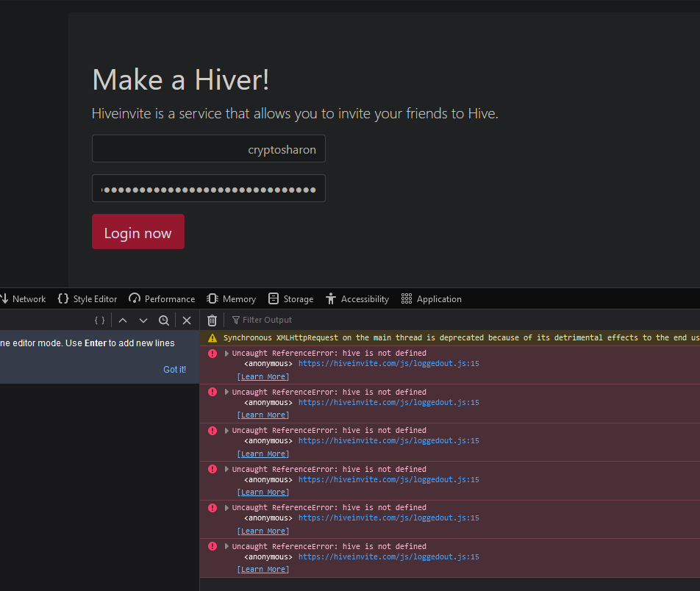
Task: Click the pretty print braces icon
Action: 100,320
